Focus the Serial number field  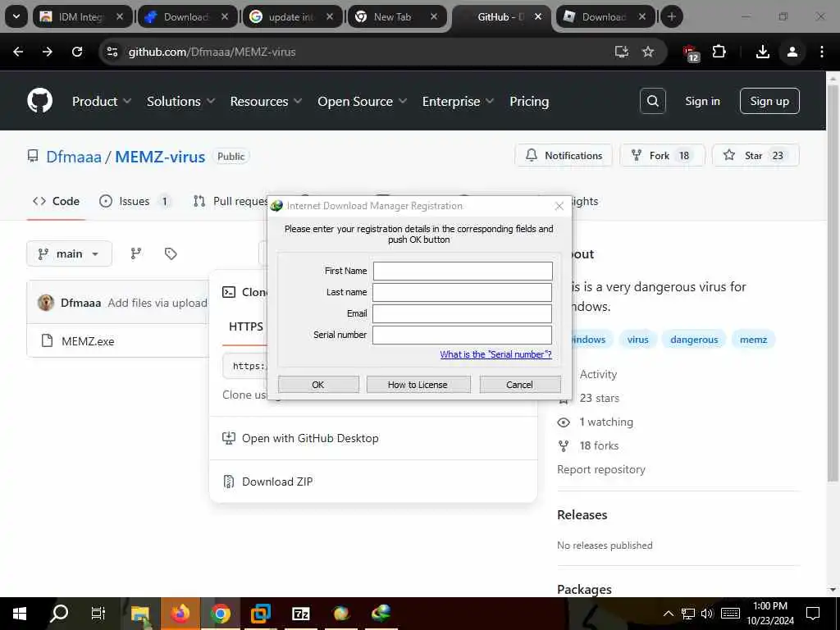(463, 335)
